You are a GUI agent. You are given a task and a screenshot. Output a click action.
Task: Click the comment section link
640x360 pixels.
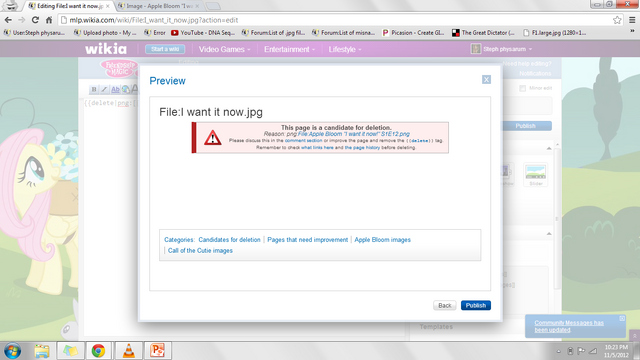pos(303,140)
